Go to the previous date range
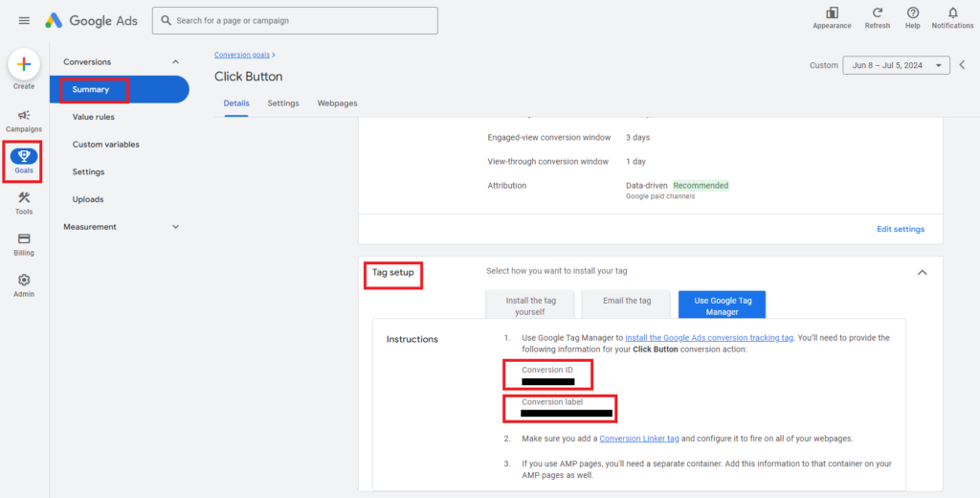Image resolution: width=980 pixels, height=498 pixels. [963, 65]
